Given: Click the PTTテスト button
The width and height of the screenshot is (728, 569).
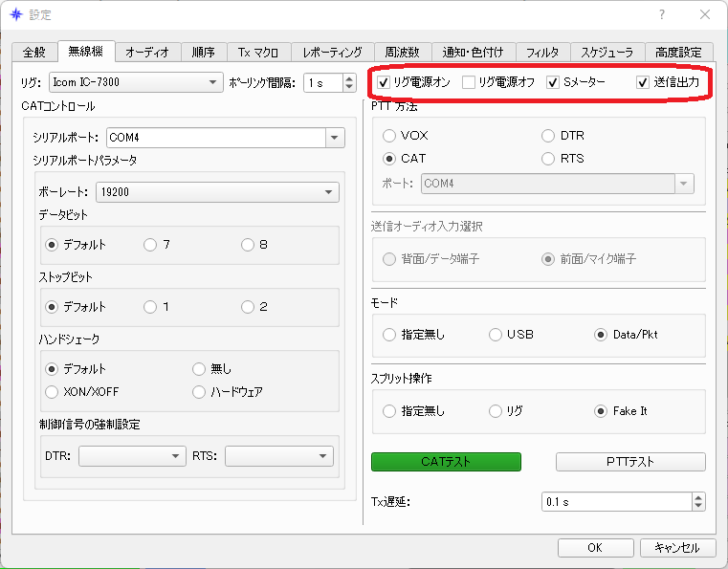Looking at the screenshot, I should [630, 462].
